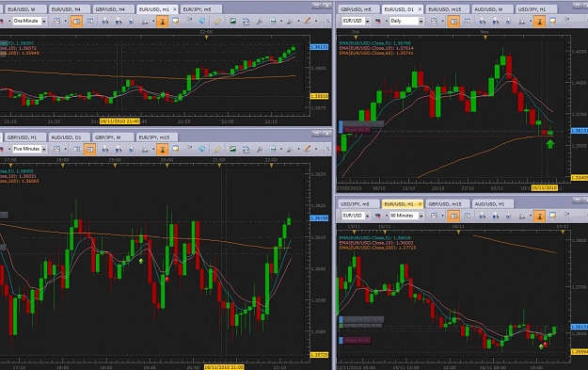
Task: Click refresh-window icon in Five Minutes toolbar
Action: point(246,149)
